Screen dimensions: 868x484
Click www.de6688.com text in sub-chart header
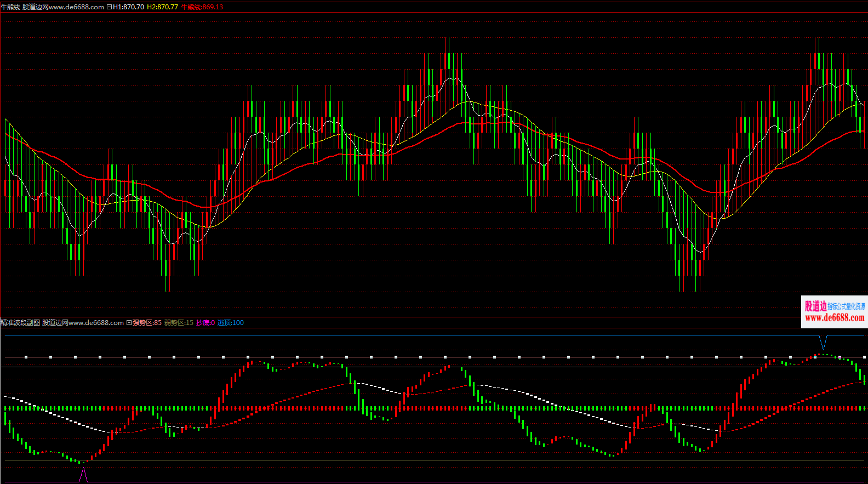tap(96, 323)
